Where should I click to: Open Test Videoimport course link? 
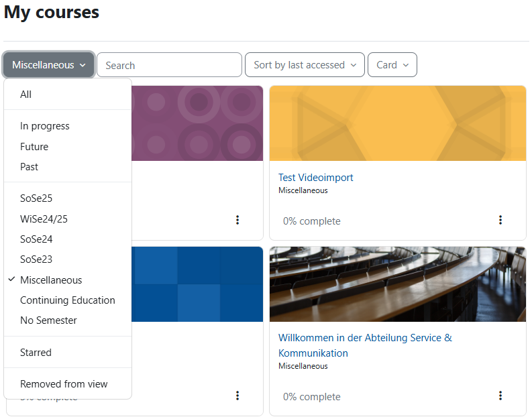tap(315, 178)
